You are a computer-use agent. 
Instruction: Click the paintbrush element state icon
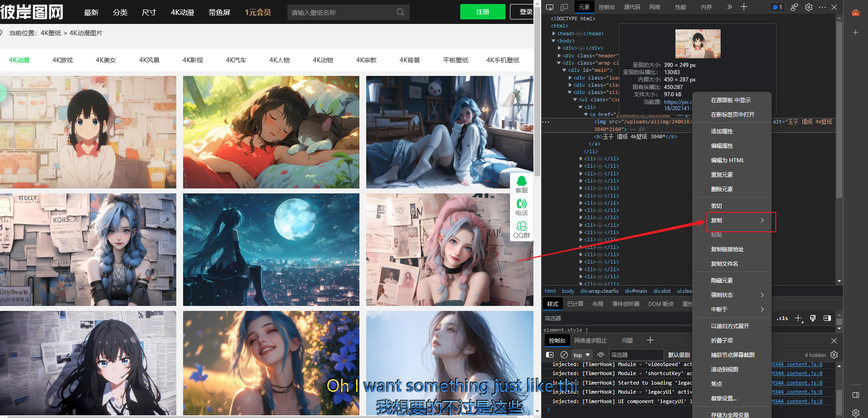point(813,318)
